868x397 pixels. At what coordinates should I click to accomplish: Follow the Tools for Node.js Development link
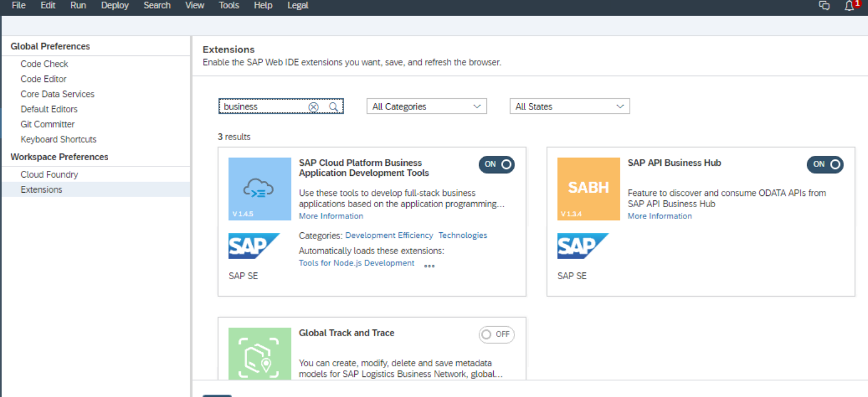click(x=356, y=263)
